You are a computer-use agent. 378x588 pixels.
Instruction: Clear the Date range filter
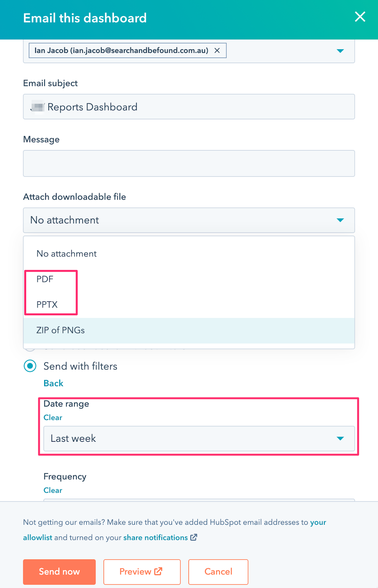[x=53, y=417]
